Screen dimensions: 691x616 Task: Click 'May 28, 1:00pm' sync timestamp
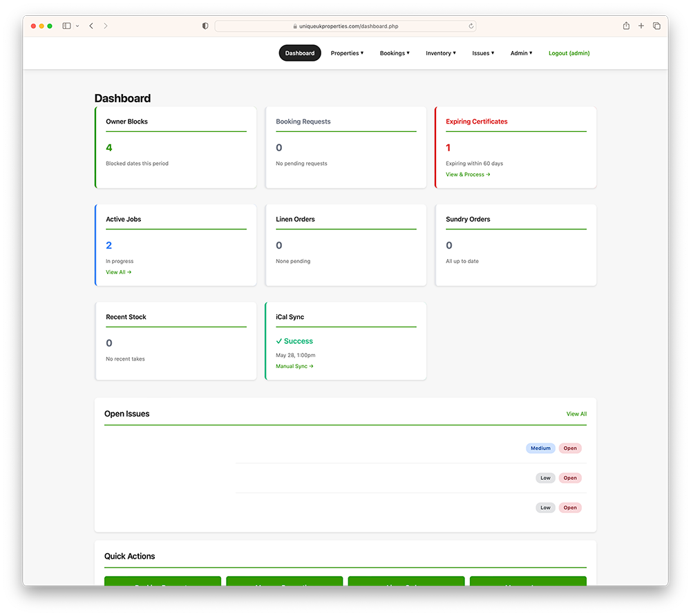pyautogui.click(x=296, y=356)
